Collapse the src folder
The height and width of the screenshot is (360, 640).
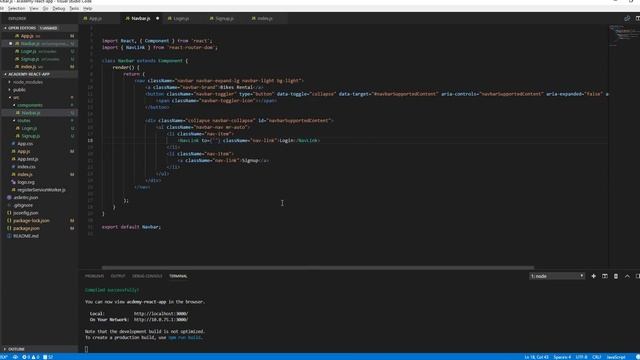pos(9,98)
